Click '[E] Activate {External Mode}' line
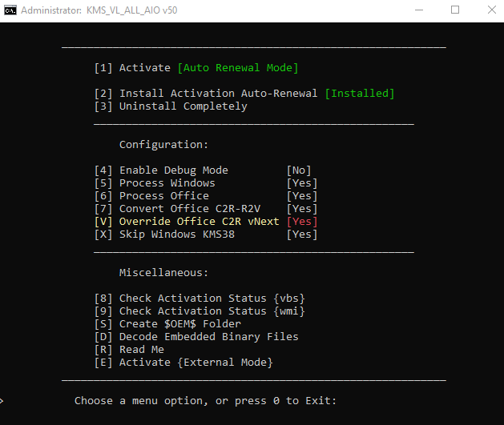This screenshot has width=504, height=425. [183, 363]
